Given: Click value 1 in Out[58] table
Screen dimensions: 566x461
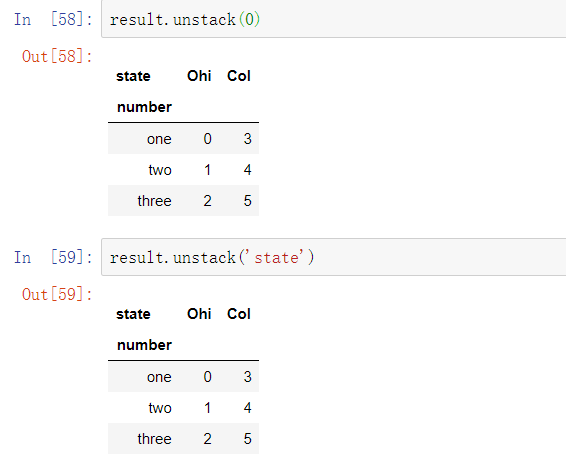Looking at the screenshot, I should pos(208,170).
